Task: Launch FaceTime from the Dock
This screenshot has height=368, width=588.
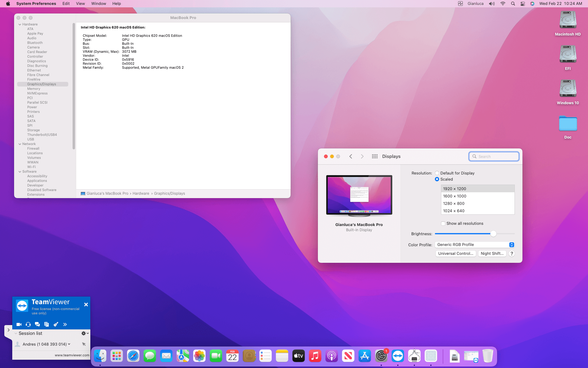Action: (216, 356)
